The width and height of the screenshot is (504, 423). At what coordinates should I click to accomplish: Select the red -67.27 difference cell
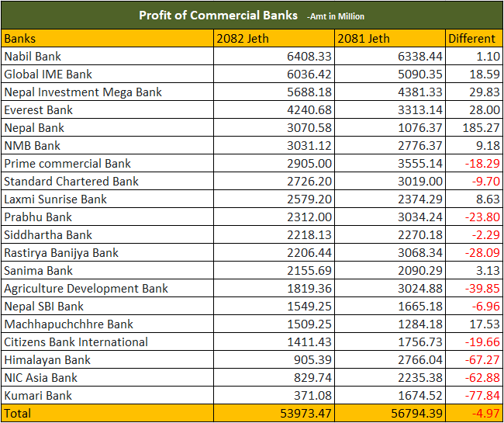[x=474, y=359]
